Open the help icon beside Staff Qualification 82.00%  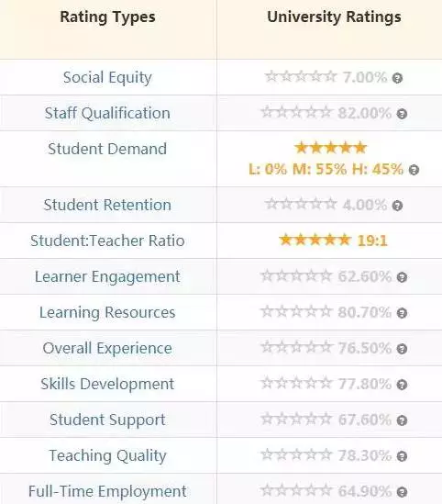click(x=402, y=114)
